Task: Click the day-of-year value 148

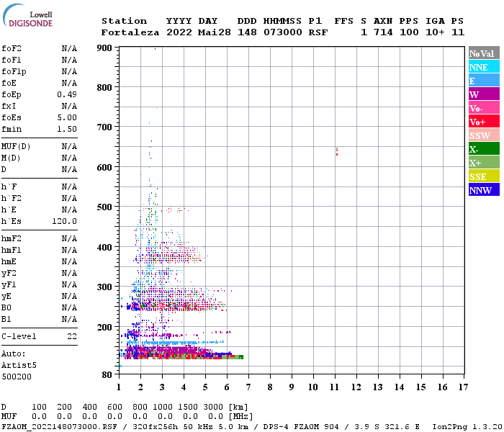Action: coord(247,32)
